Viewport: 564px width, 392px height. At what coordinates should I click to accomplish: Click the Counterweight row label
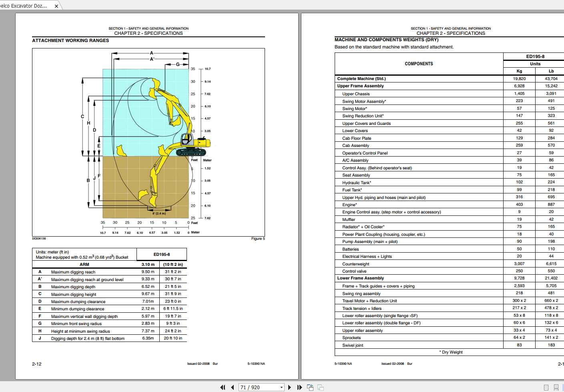coord(356,264)
